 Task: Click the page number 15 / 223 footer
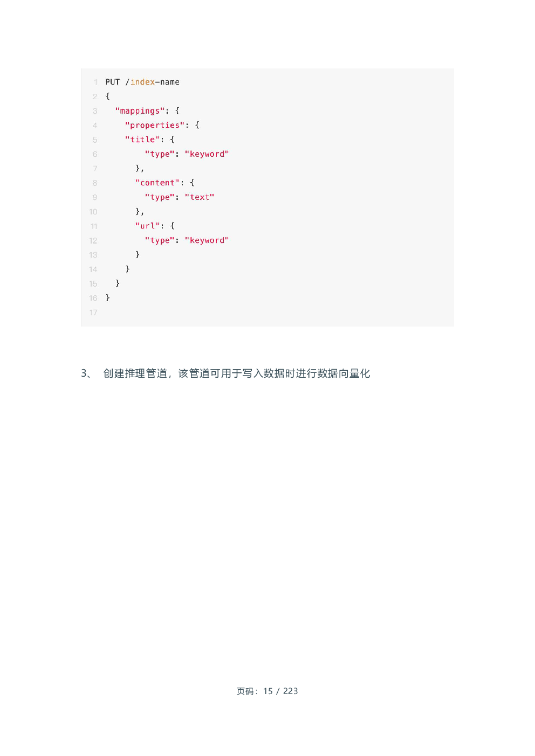(x=267, y=691)
